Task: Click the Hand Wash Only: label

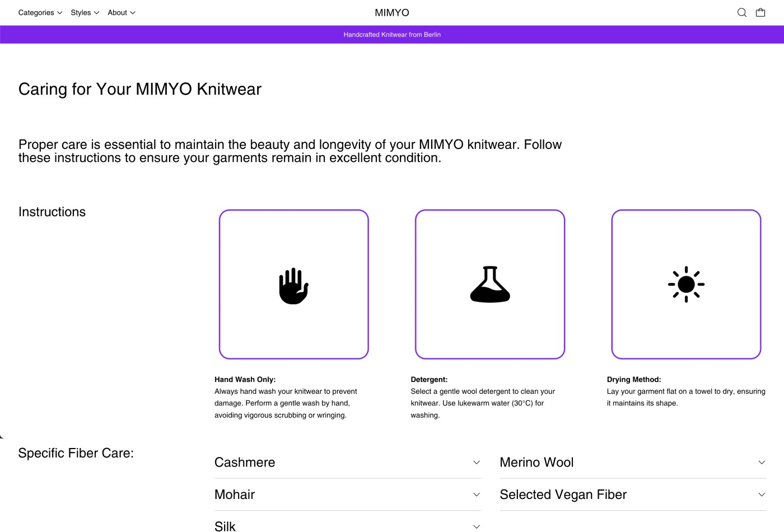Action: 245,380
